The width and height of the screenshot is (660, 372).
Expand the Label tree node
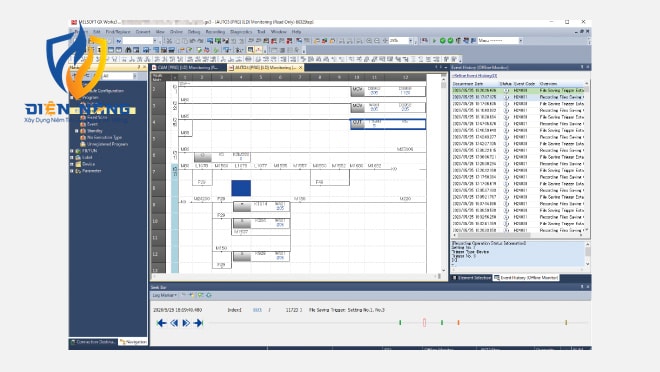72,157
